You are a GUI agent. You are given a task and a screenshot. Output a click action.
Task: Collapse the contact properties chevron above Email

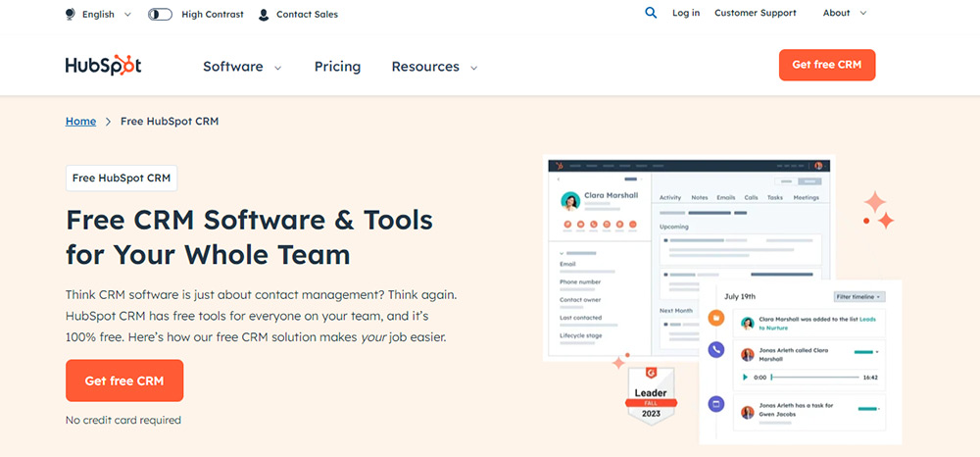(562, 253)
